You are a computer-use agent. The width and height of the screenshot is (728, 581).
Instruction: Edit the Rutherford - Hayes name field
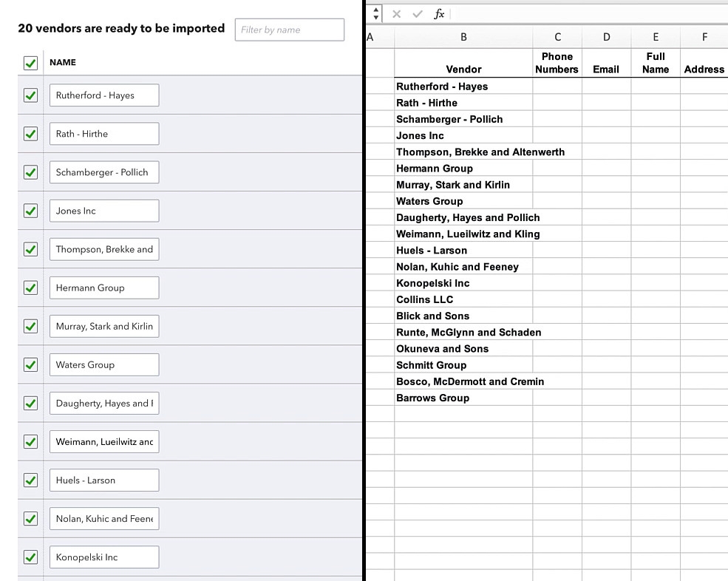click(104, 95)
